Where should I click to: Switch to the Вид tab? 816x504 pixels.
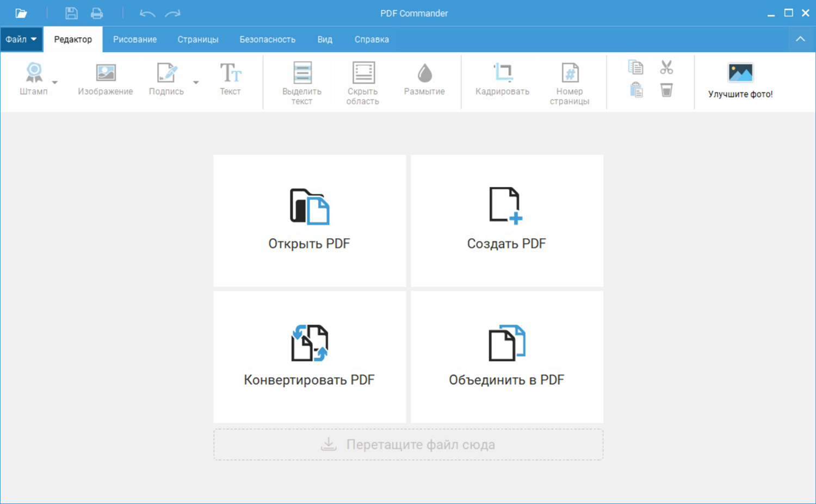(x=325, y=39)
